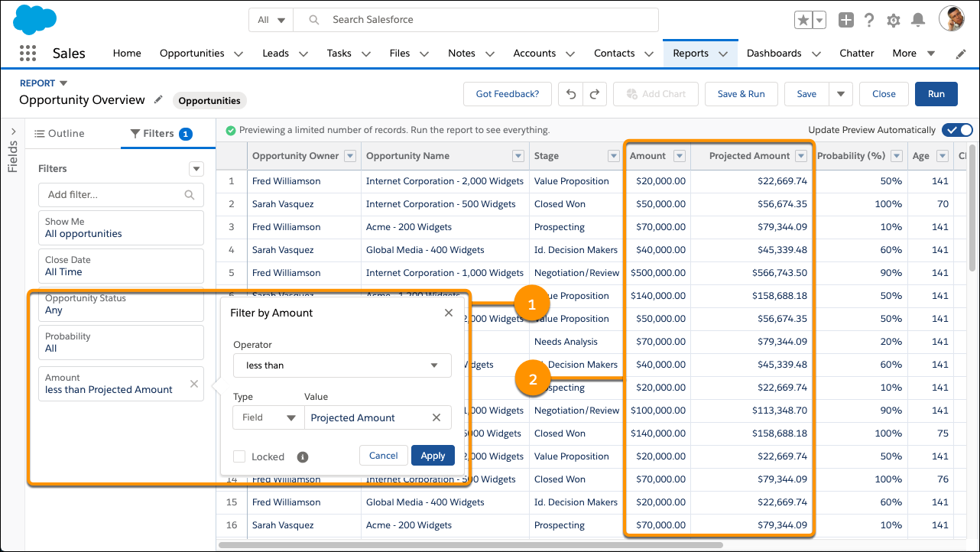This screenshot has height=552, width=980.
Task: Open the Reports tab dropdown chevron
Action: pos(723,54)
